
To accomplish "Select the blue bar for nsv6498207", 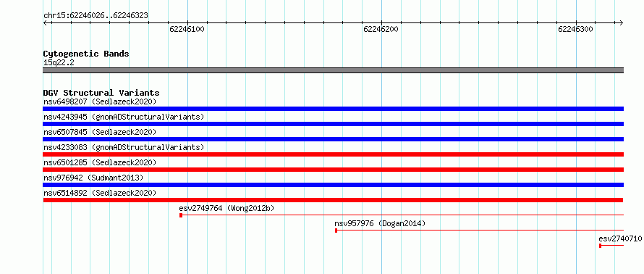I will tap(334, 109).
